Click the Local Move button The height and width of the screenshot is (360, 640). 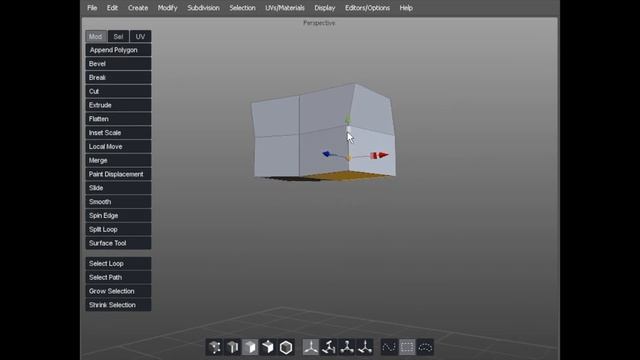pyautogui.click(x=118, y=147)
